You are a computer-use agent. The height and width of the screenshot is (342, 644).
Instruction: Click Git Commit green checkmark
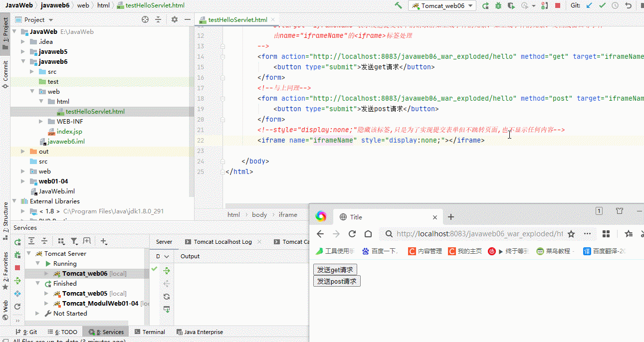click(602, 5)
